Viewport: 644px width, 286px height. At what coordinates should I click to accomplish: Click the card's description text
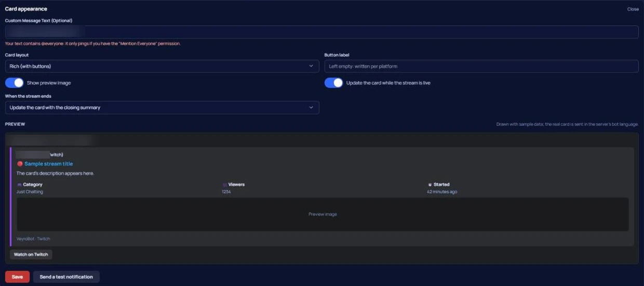pos(55,173)
